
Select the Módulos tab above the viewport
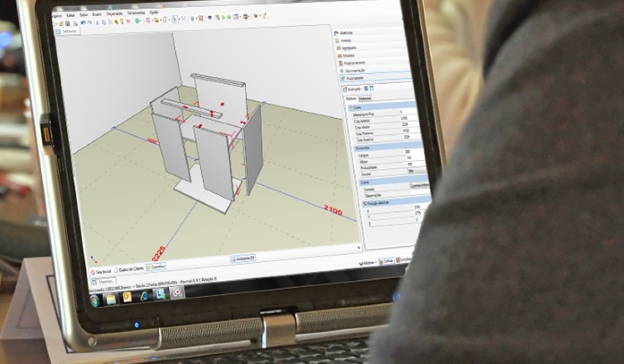(69, 31)
